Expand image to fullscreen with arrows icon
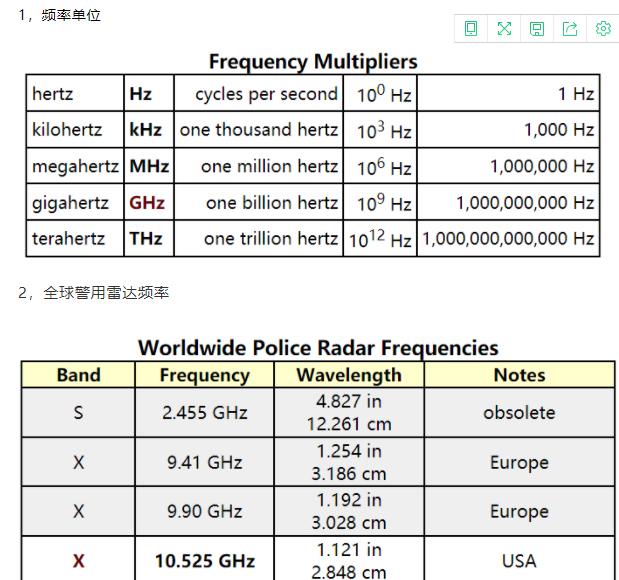Image resolution: width=619 pixels, height=580 pixels. pyautogui.click(x=504, y=29)
